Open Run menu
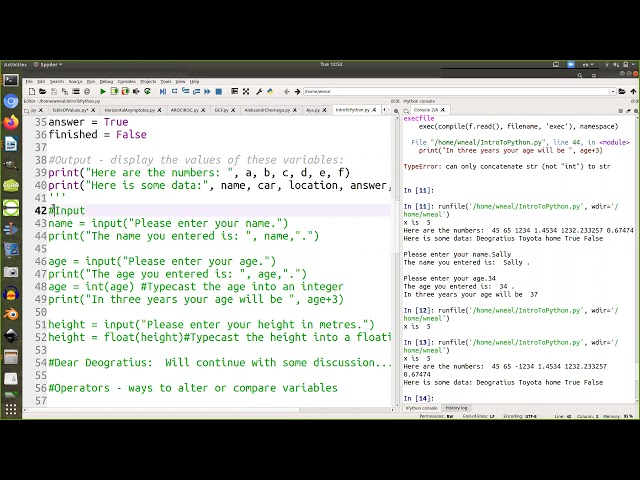 point(91,82)
